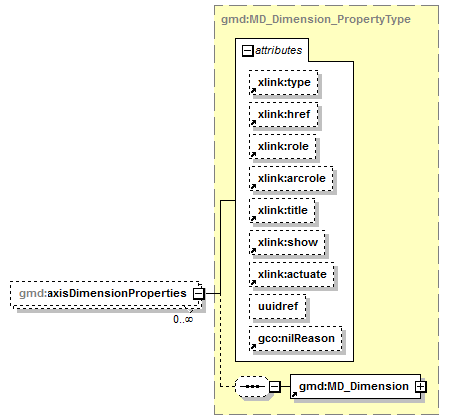Click the reference arrow on xlink:role
456x420 pixels.
point(253,155)
